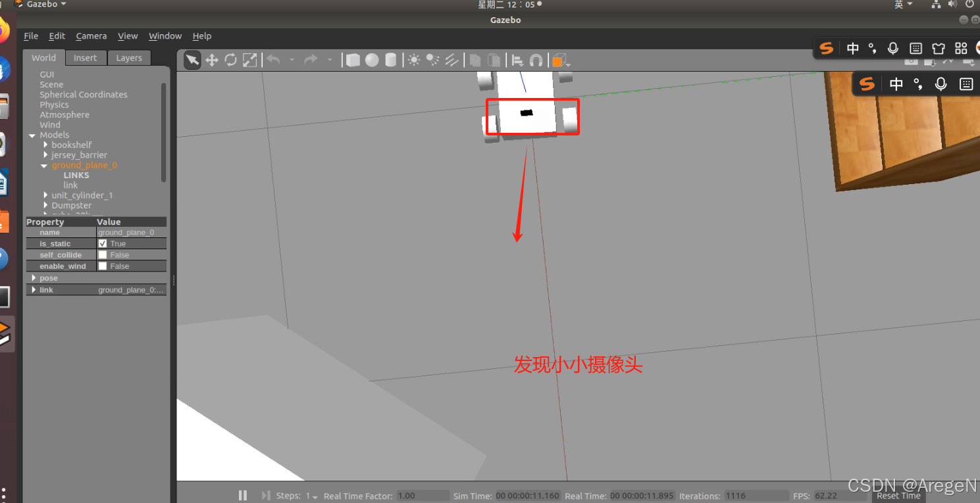Viewport: 980px width, 503px height.
Task: Click the Undo arrow in toolbar
Action: point(273,60)
